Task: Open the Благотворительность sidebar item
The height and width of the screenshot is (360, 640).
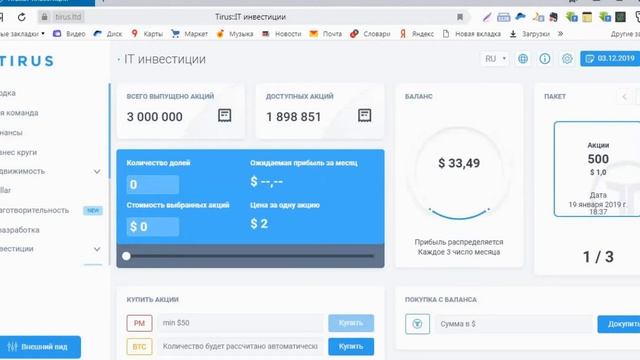Action: (35, 210)
